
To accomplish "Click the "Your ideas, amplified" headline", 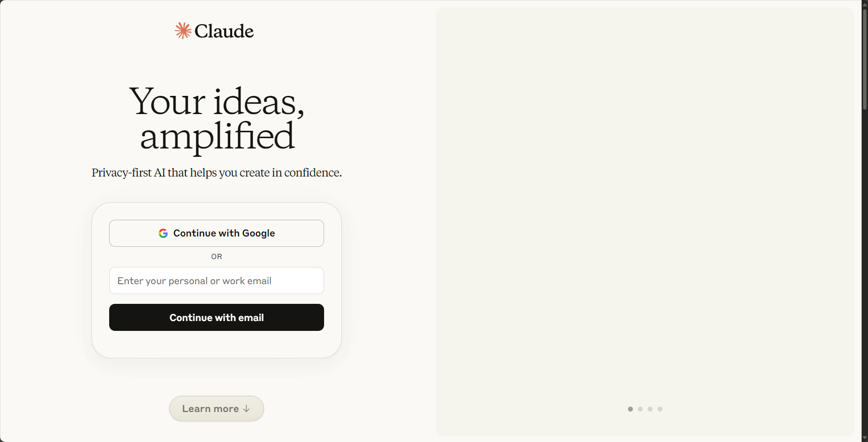I will (217, 118).
